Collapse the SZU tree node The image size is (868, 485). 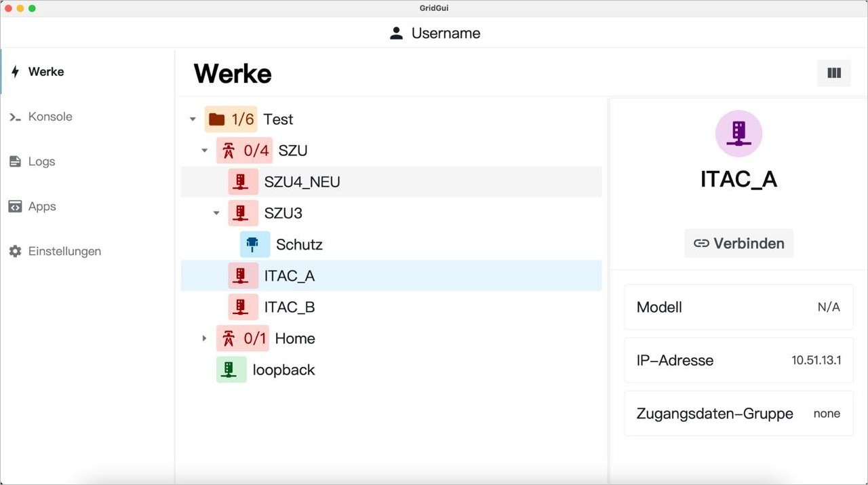(x=205, y=151)
